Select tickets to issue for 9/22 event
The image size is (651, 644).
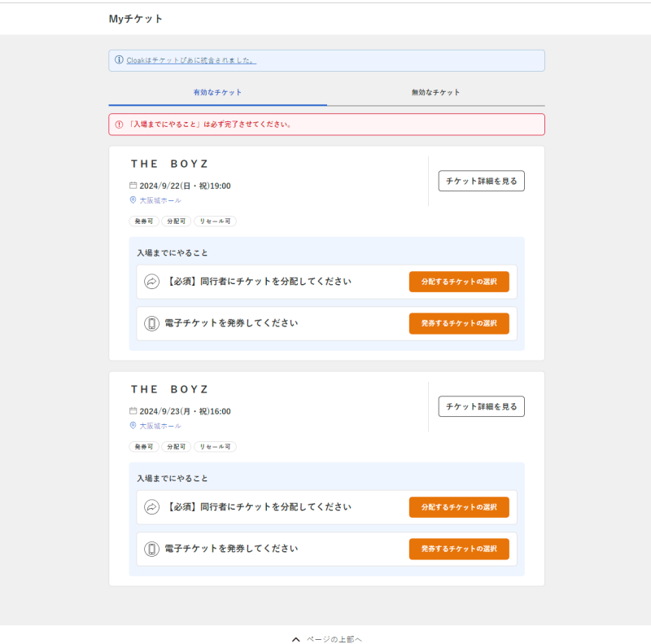point(459,323)
